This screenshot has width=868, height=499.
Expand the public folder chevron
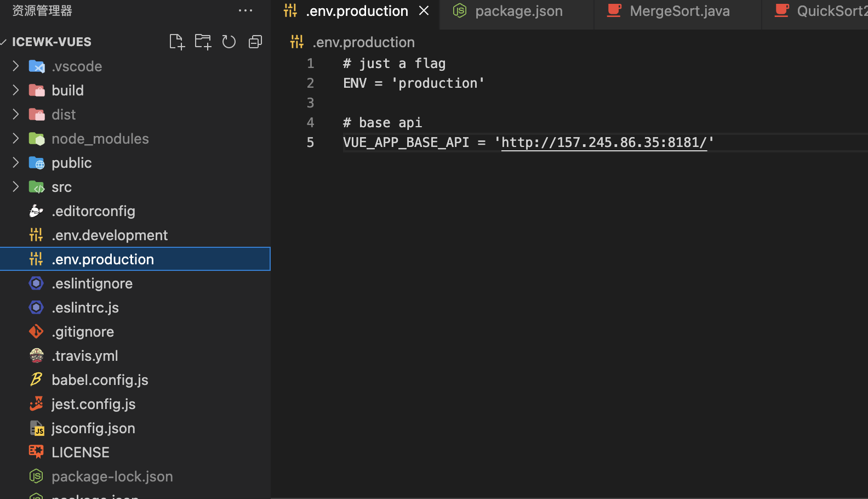coord(15,162)
